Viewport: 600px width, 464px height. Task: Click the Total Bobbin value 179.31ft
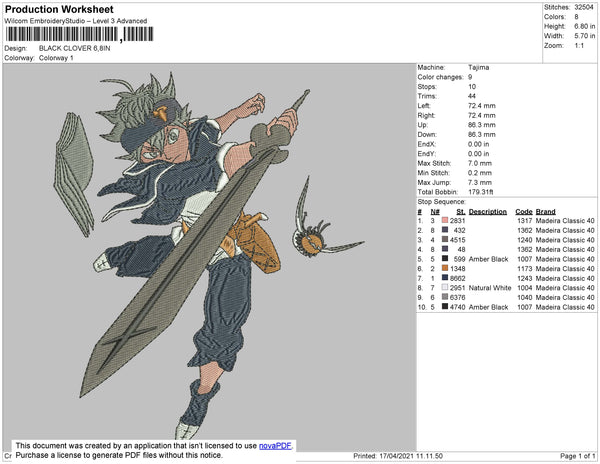tap(481, 192)
